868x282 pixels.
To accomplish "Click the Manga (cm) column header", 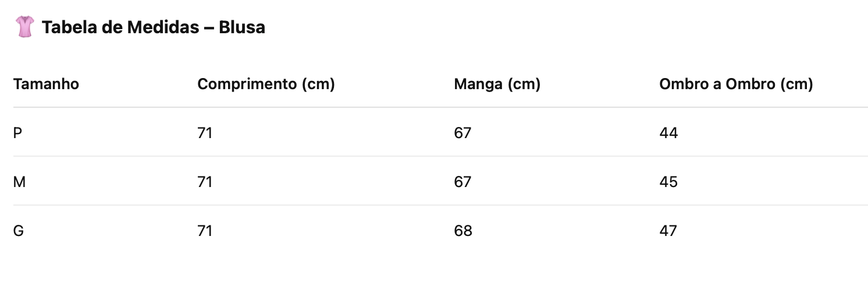I will pos(497,84).
